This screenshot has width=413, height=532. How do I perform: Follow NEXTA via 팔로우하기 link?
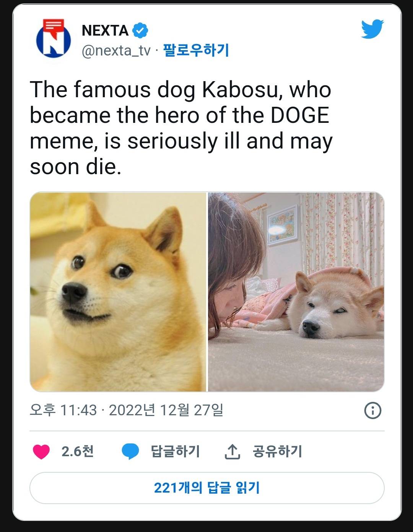click(x=196, y=50)
